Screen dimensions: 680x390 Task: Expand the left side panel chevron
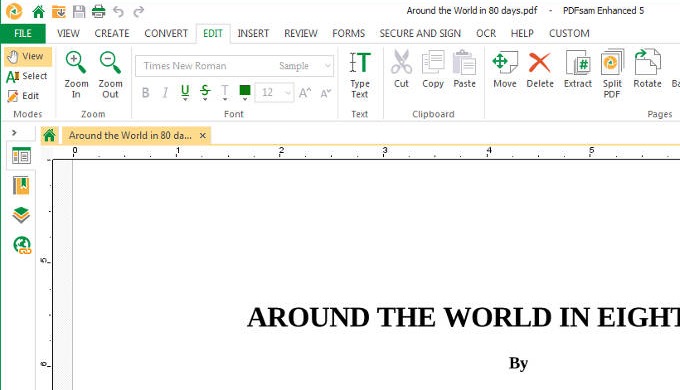14,133
